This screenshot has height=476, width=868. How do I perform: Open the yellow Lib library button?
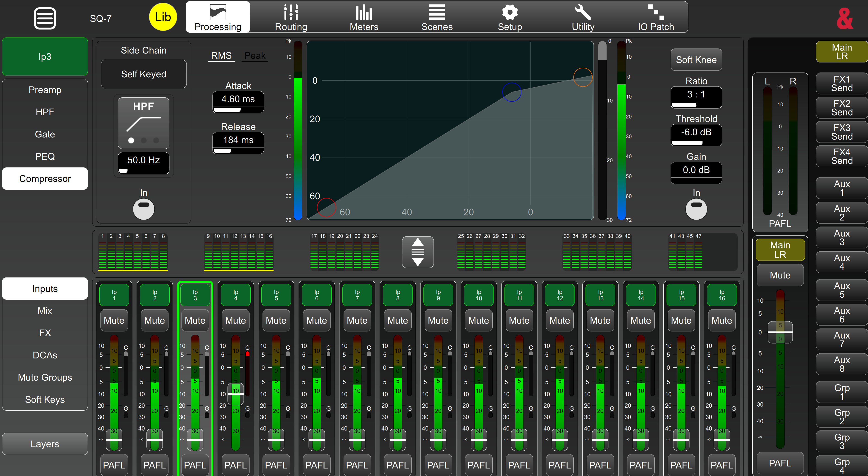tap(163, 17)
